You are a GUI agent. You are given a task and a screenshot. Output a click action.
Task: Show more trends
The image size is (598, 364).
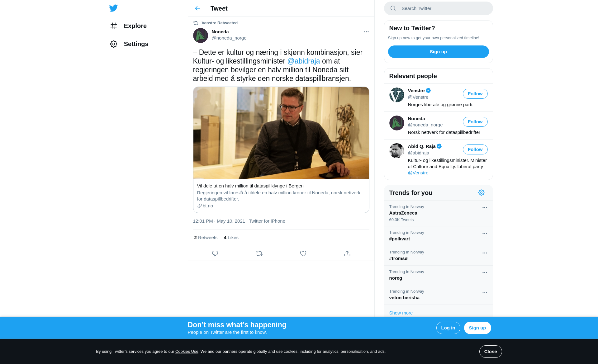tap(401, 313)
